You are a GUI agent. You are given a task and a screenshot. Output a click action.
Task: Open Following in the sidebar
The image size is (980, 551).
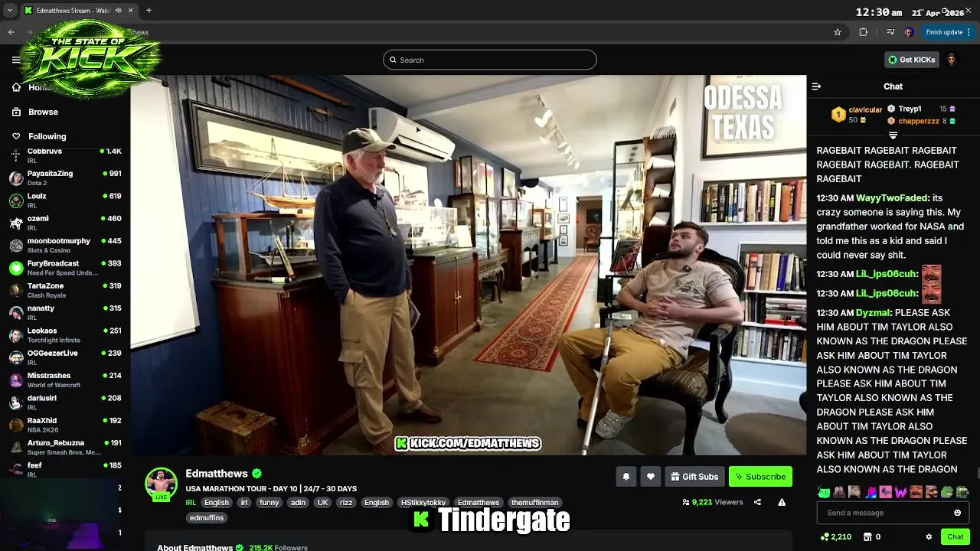coord(47,136)
